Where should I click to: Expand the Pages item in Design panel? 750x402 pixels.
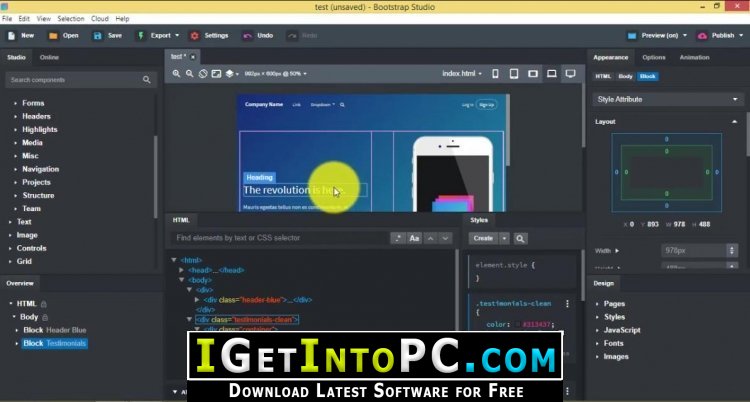tap(598, 304)
